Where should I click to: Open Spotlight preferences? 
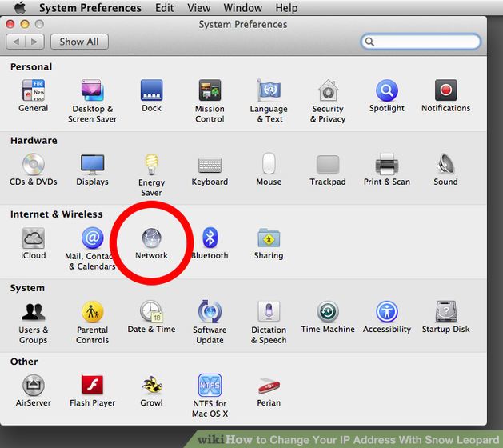tap(387, 96)
